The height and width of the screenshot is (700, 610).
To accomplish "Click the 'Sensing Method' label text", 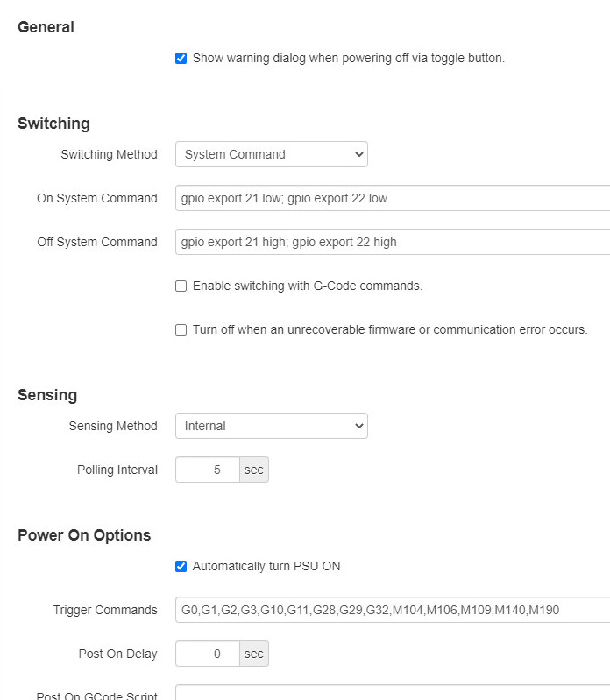I will (x=113, y=426).
